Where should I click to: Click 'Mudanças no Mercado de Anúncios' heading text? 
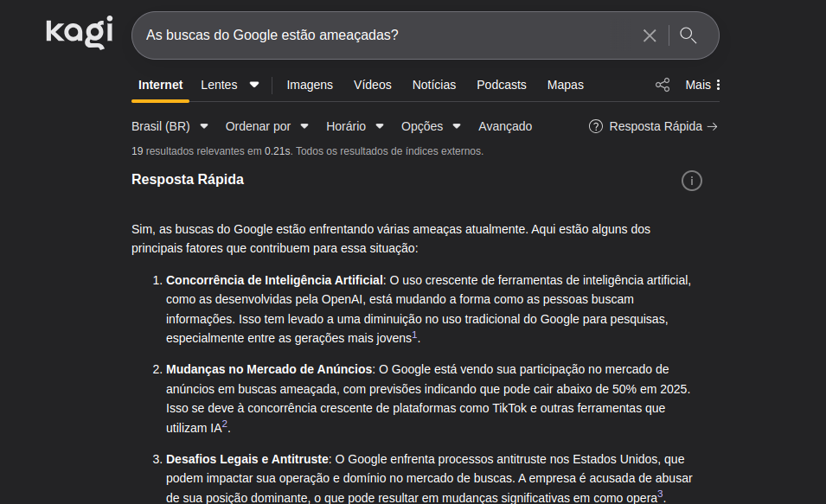tap(269, 369)
